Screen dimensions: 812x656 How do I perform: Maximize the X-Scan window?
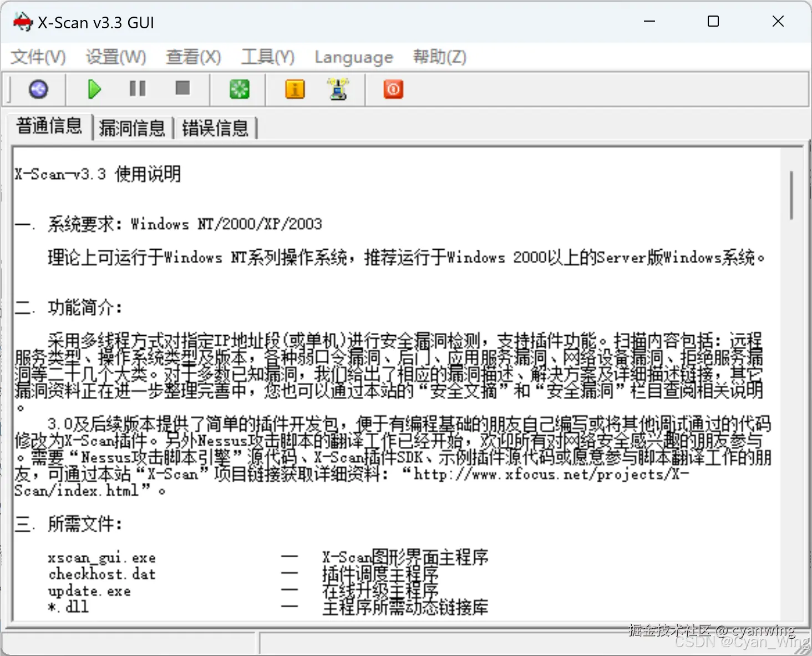(x=713, y=22)
